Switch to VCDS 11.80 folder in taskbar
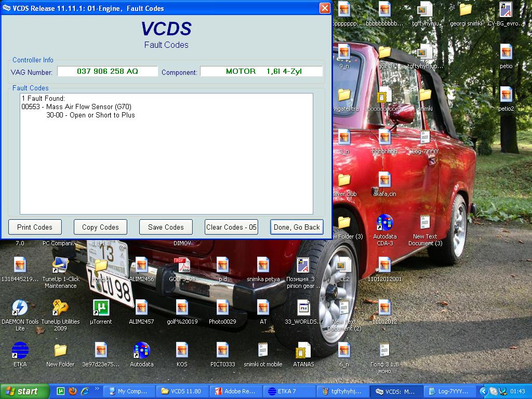This screenshot has height=399, width=532. 182,391
